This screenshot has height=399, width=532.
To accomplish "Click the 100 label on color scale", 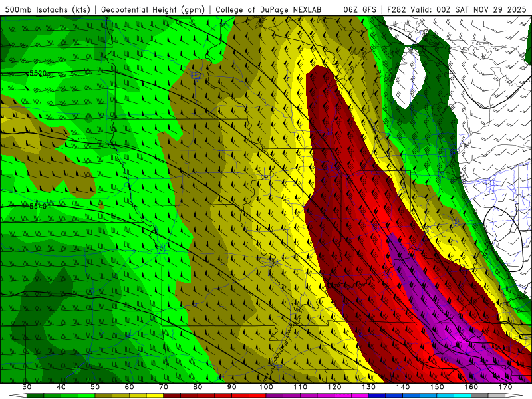I will (x=267, y=387).
